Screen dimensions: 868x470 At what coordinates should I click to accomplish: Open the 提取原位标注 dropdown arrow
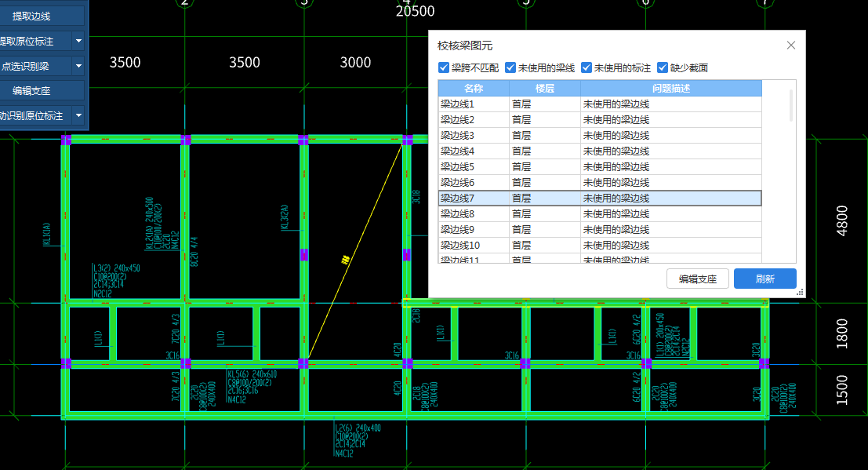78,41
